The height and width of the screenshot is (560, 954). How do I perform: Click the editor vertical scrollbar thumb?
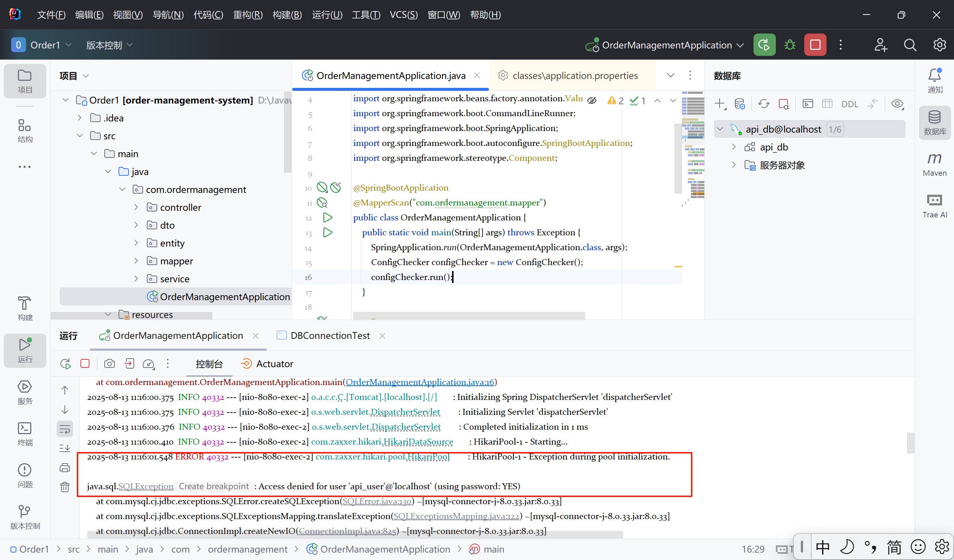click(x=677, y=158)
